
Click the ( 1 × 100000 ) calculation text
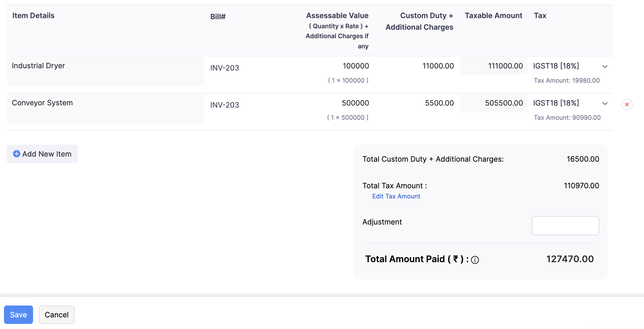click(x=348, y=80)
